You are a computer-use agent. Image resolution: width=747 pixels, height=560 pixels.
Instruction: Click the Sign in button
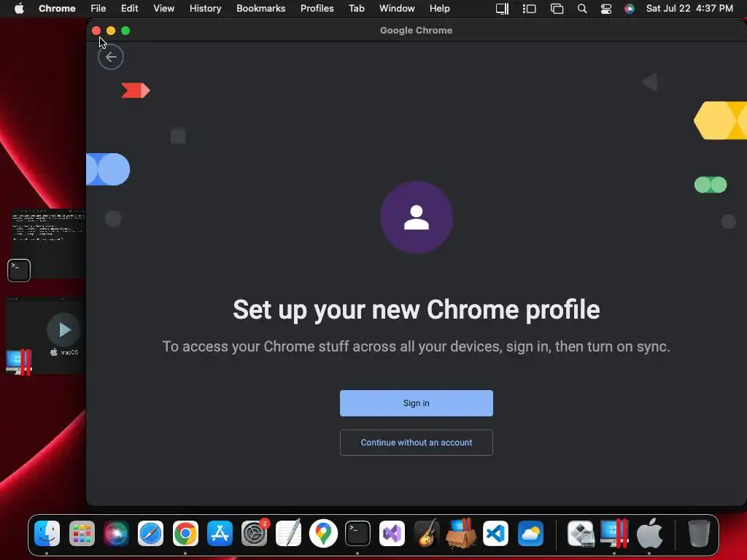pyautogui.click(x=417, y=403)
